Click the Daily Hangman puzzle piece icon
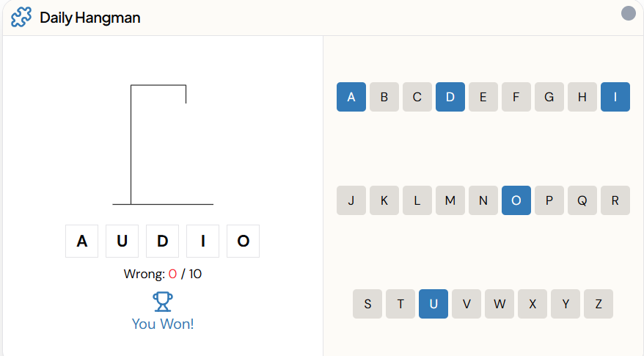The height and width of the screenshot is (356, 644). click(x=21, y=17)
